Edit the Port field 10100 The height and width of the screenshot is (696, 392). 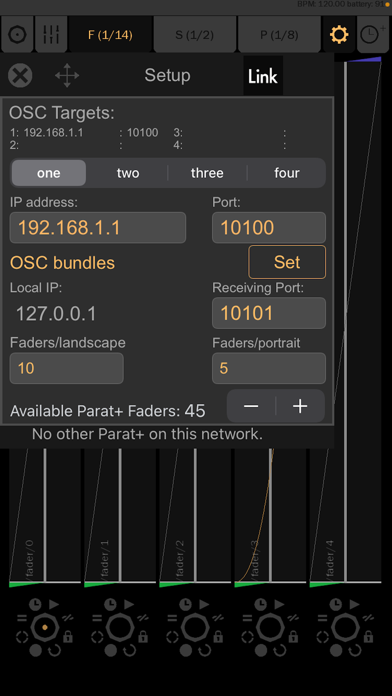269,228
